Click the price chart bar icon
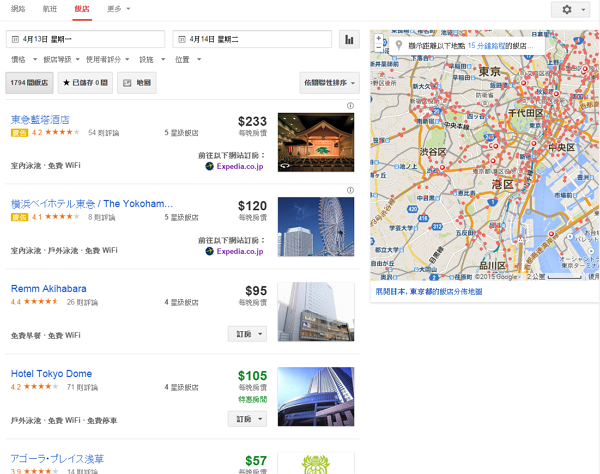 pyautogui.click(x=349, y=40)
